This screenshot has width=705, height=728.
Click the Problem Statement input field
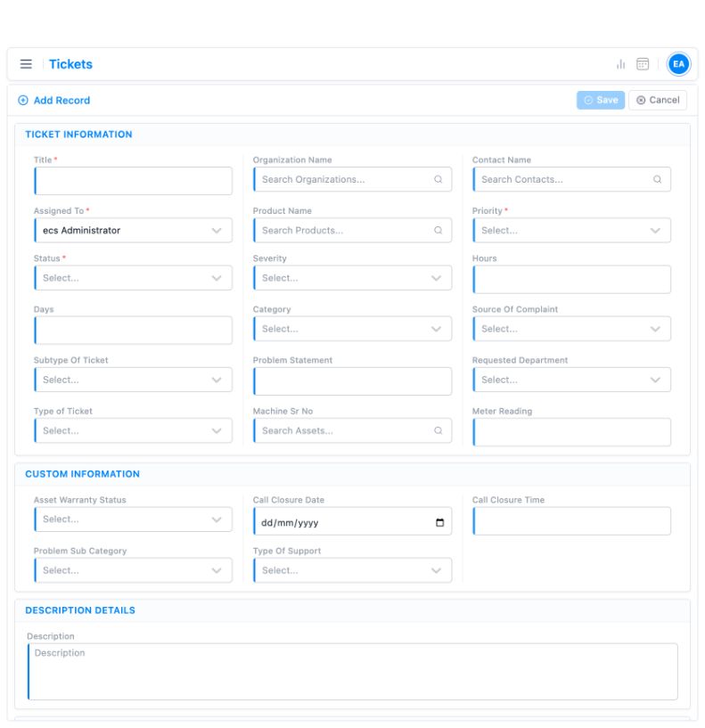coord(353,381)
